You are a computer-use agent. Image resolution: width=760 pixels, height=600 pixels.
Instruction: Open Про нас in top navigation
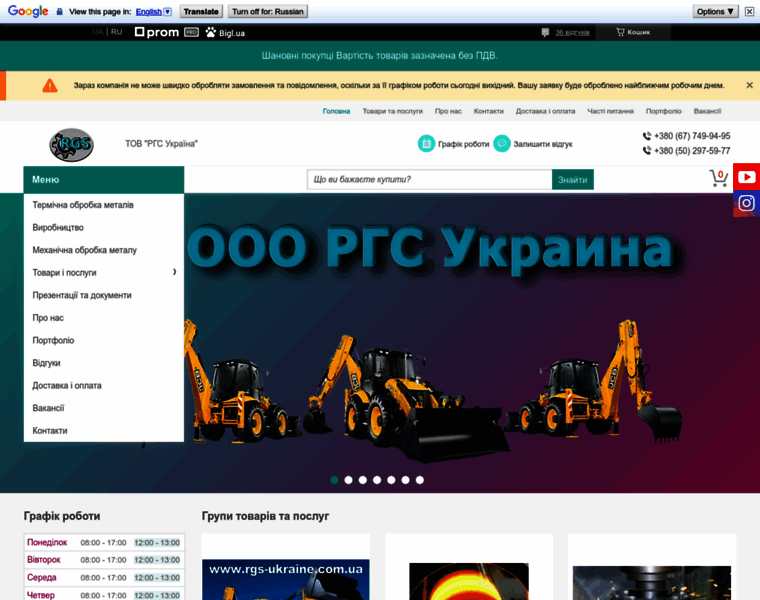click(448, 111)
